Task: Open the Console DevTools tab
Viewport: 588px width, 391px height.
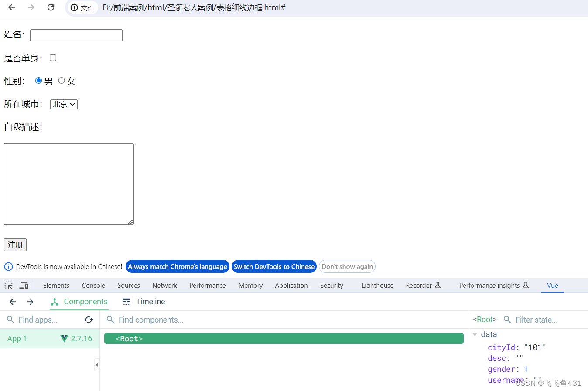Action: click(x=93, y=286)
